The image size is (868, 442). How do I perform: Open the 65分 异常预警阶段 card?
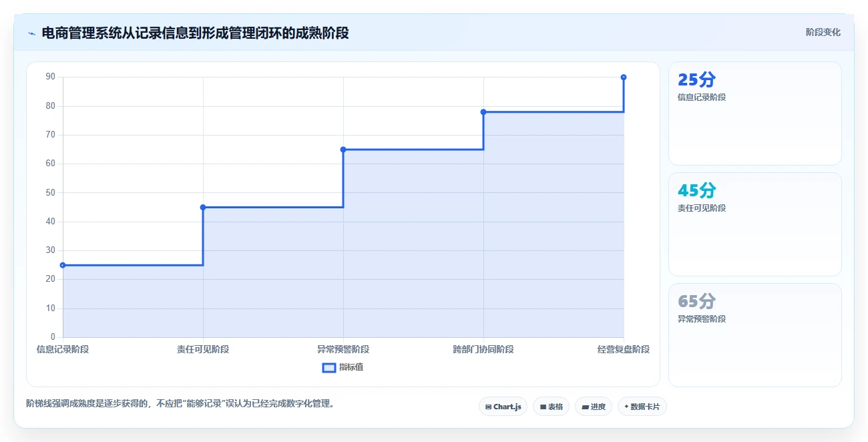755,335
